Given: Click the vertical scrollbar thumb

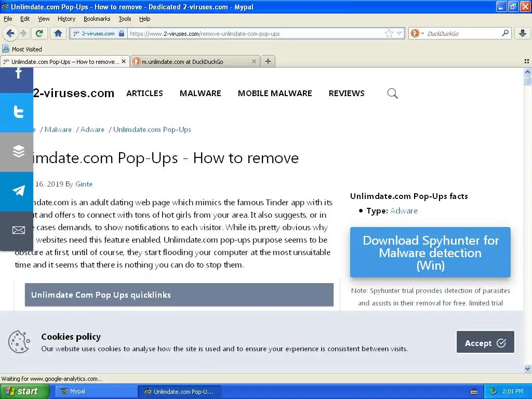Looking at the screenshot, I should (527, 81).
